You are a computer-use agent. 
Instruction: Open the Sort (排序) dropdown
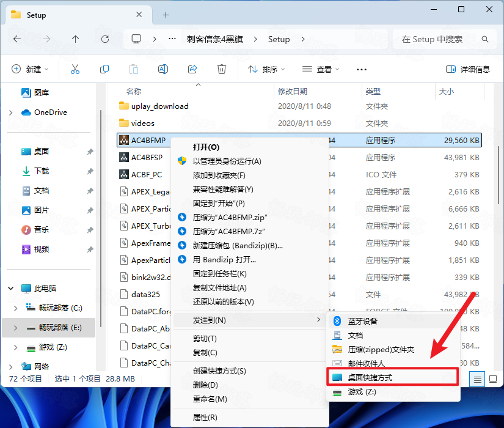266,69
